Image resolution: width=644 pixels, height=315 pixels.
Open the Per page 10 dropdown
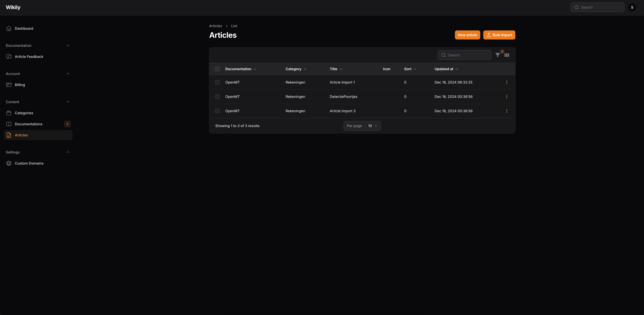pyautogui.click(x=373, y=126)
